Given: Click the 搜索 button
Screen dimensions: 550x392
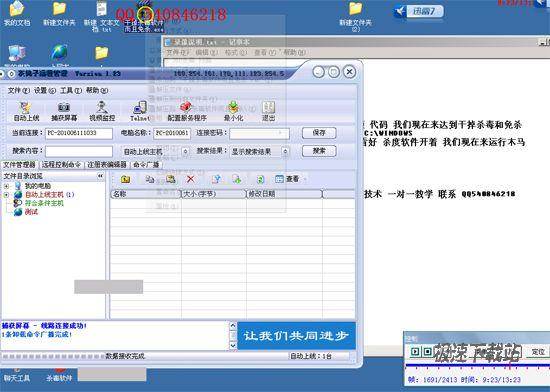Looking at the screenshot, I should tap(319, 151).
